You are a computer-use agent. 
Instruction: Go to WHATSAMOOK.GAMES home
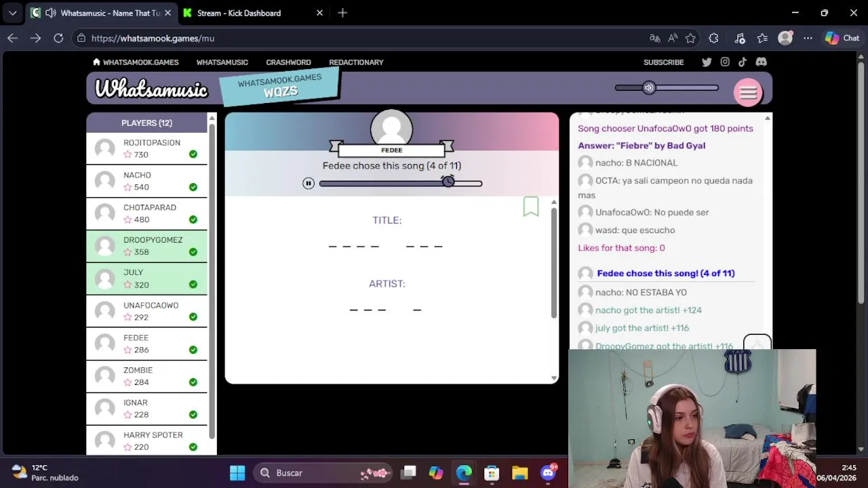pos(136,62)
